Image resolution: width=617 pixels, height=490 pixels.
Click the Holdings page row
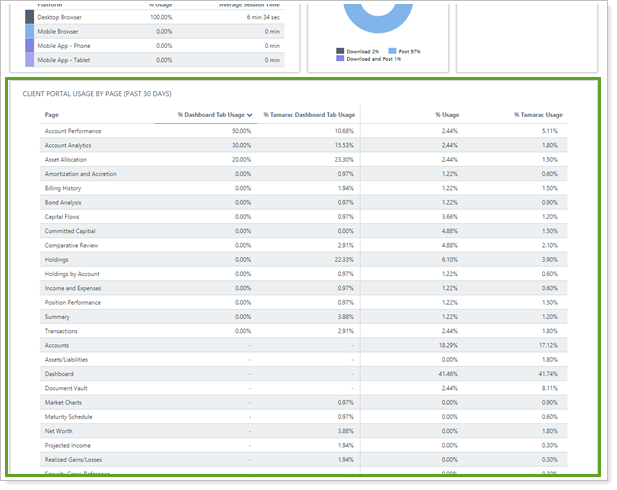pos(56,259)
